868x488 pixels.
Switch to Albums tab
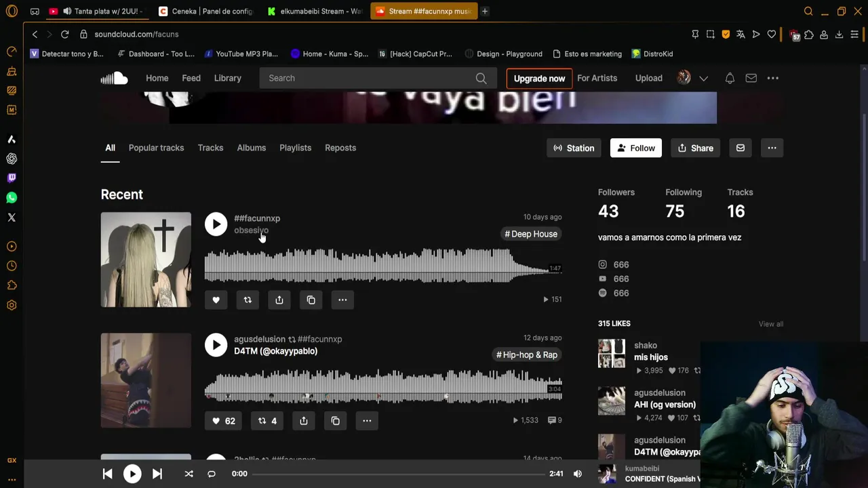[x=252, y=148]
